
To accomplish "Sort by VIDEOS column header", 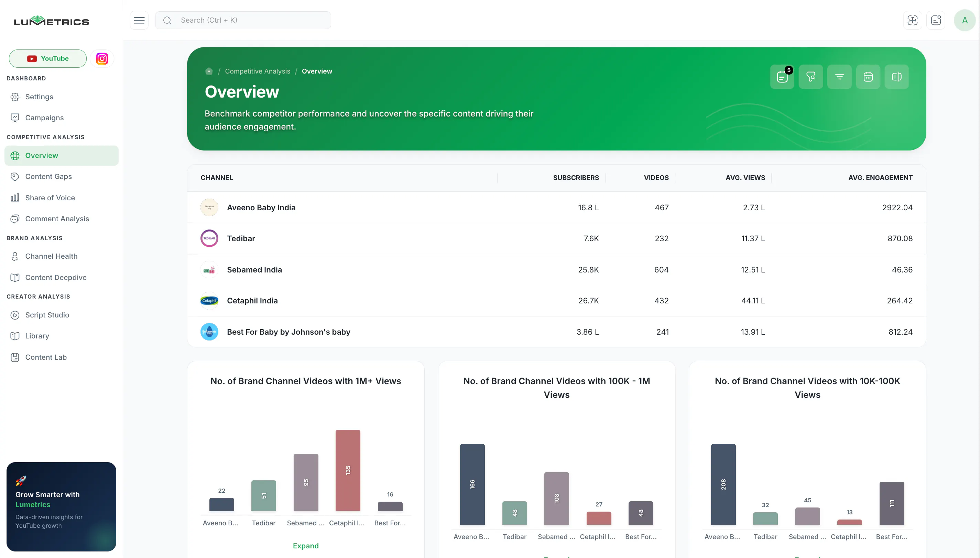I will pyautogui.click(x=656, y=178).
